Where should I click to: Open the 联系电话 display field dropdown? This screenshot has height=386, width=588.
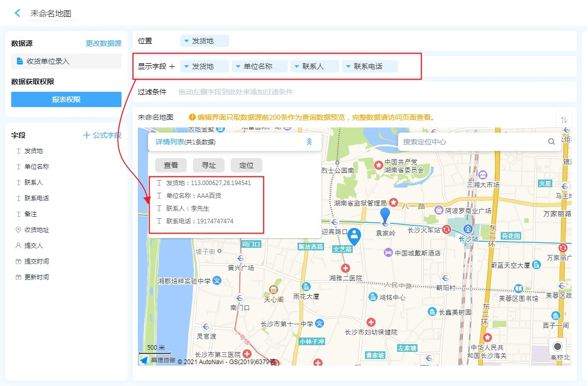click(x=370, y=66)
